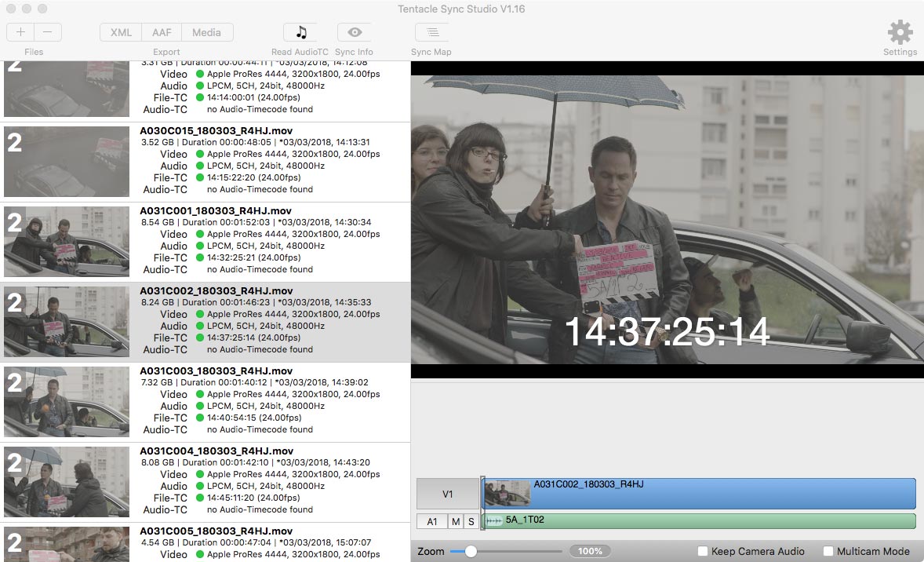Open the Sync Map icon
Viewport: 924px width, 562px height.
(432, 32)
